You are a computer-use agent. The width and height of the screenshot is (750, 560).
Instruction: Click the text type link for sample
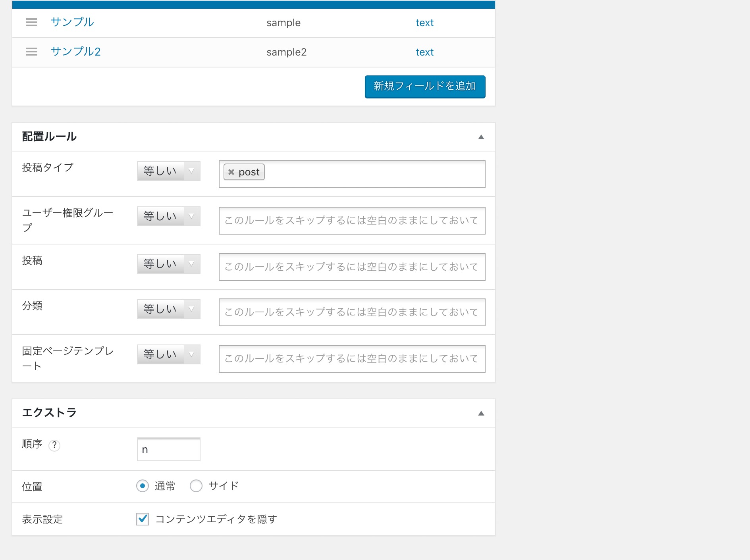coord(424,23)
